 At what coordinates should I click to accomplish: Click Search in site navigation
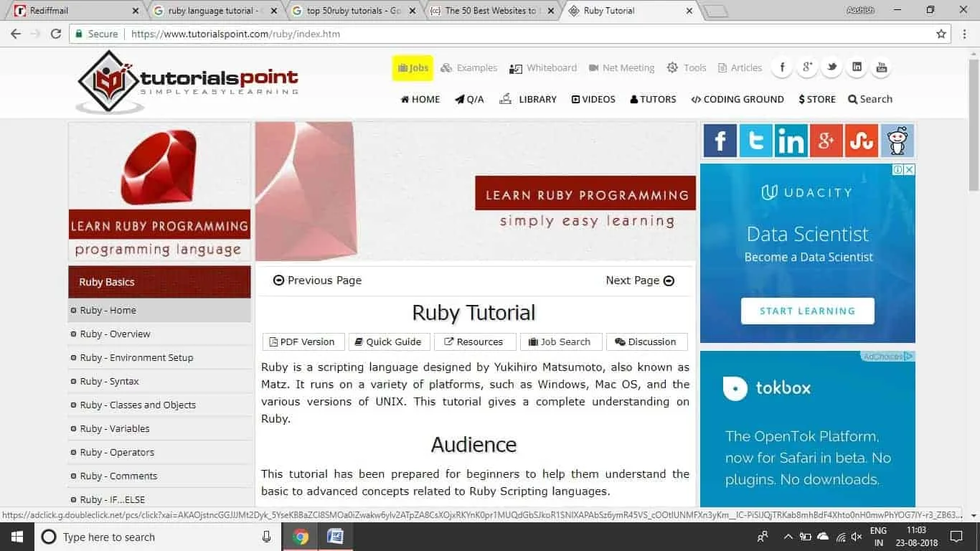[870, 100]
